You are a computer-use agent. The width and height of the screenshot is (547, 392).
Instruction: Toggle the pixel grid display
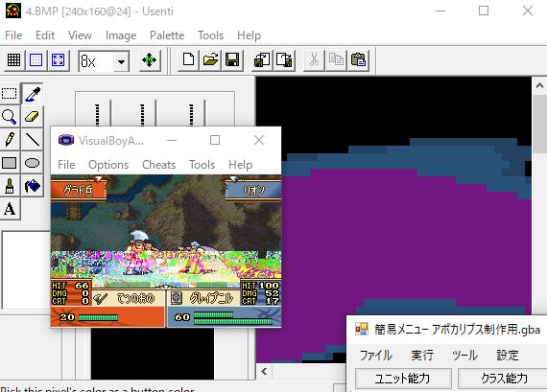pos(14,60)
